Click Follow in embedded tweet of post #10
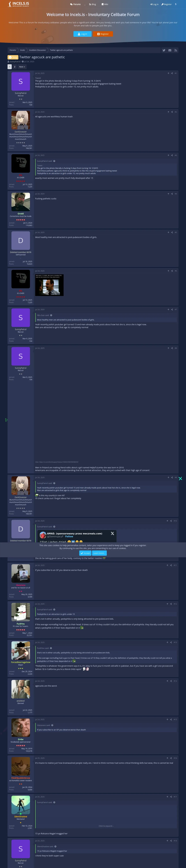Screen dimensions: 186x868 [69, 536]
